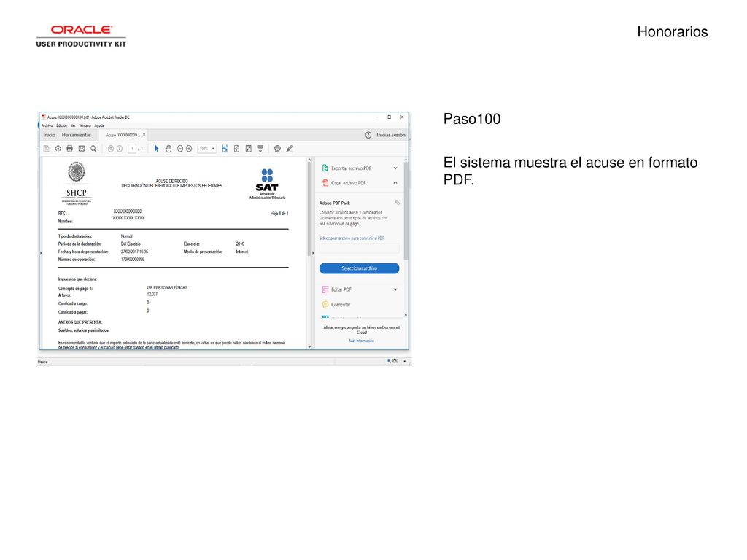Expand left navigation pane with arrow handle

pos(41,253)
